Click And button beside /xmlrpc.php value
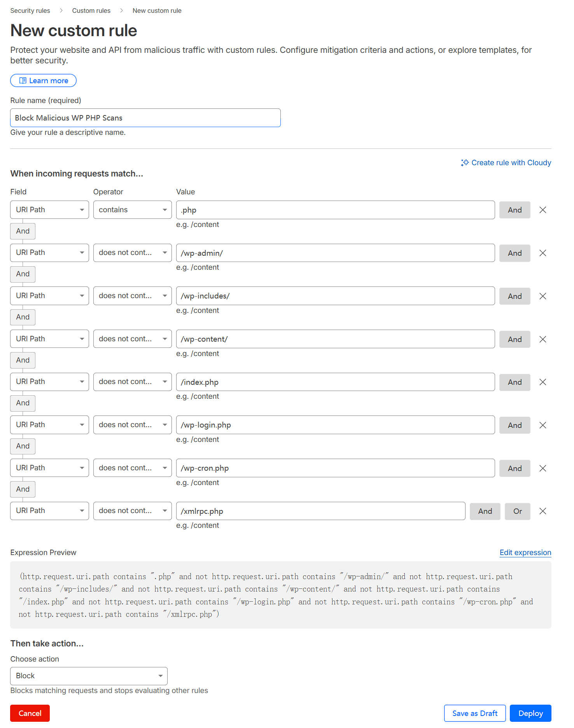 click(485, 511)
